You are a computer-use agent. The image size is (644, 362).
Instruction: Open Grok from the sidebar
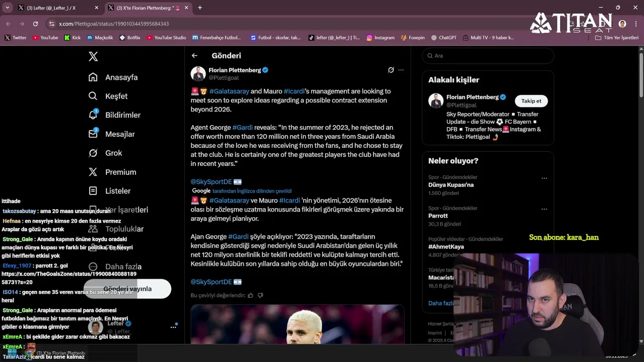coord(105,153)
